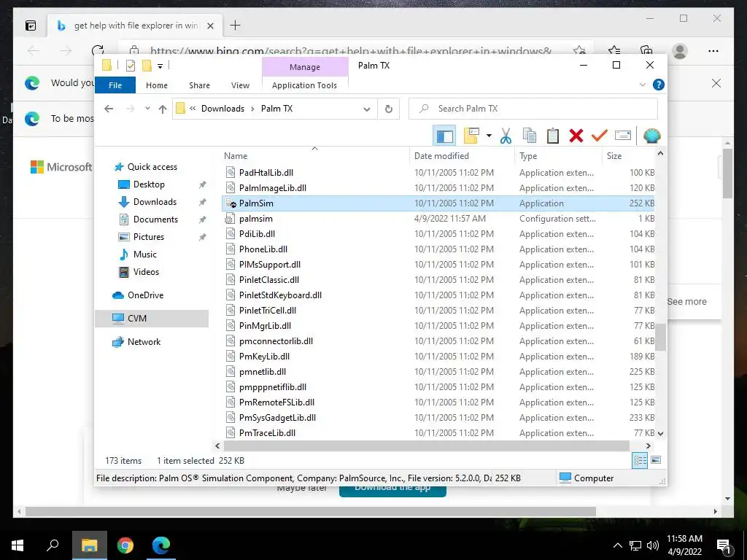Switch to Details view status bar icon
The image size is (747, 560).
tap(640, 460)
